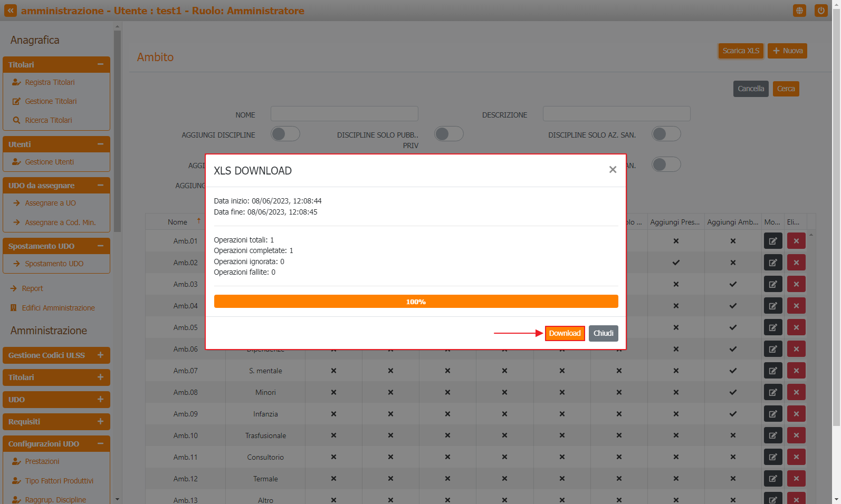Toggle the Aggiungi Discipline switch
Image resolution: width=841 pixels, height=504 pixels.
pyautogui.click(x=285, y=134)
